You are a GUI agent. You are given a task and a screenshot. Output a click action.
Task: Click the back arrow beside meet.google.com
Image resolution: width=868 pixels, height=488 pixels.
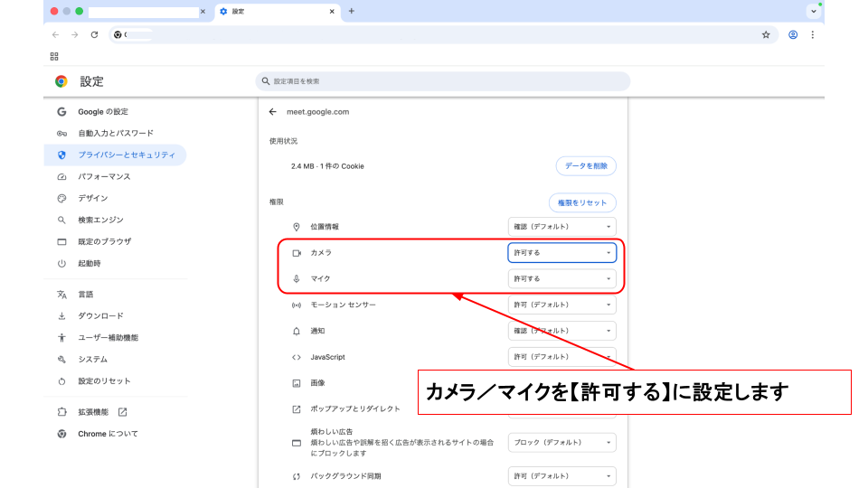coord(272,112)
